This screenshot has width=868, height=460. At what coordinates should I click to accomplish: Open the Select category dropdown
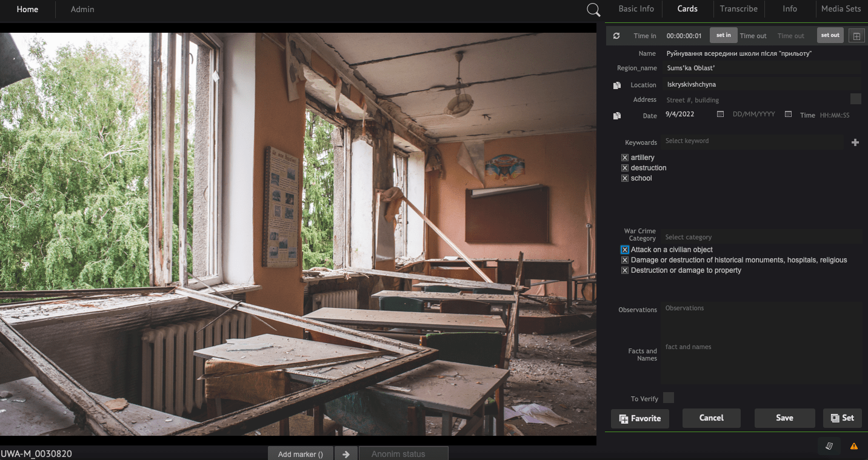click(761, 237)
